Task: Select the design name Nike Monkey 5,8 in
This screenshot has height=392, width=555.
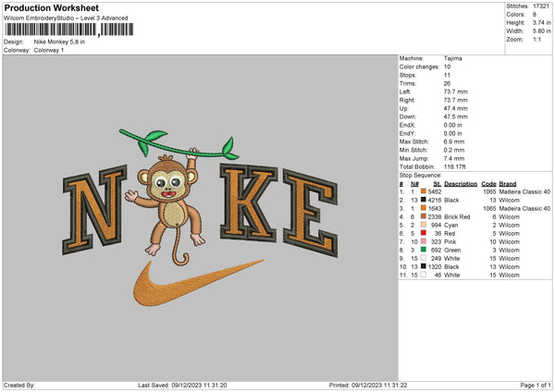Action: [59, 42]
